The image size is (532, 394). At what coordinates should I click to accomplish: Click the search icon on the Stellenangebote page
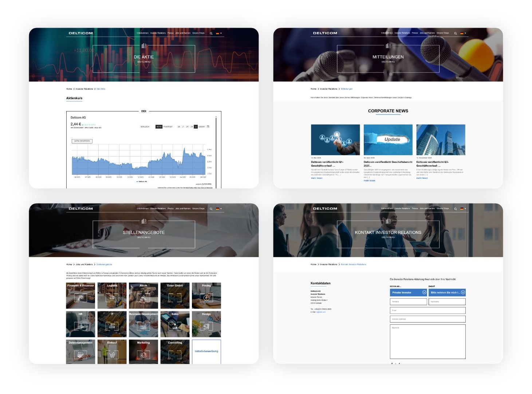point(211,209)
